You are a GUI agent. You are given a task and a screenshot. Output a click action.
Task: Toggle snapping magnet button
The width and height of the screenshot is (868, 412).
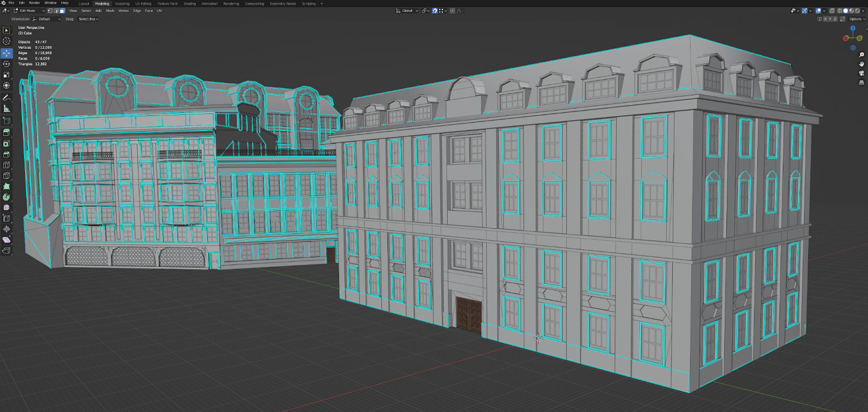(x=435, y=11)
